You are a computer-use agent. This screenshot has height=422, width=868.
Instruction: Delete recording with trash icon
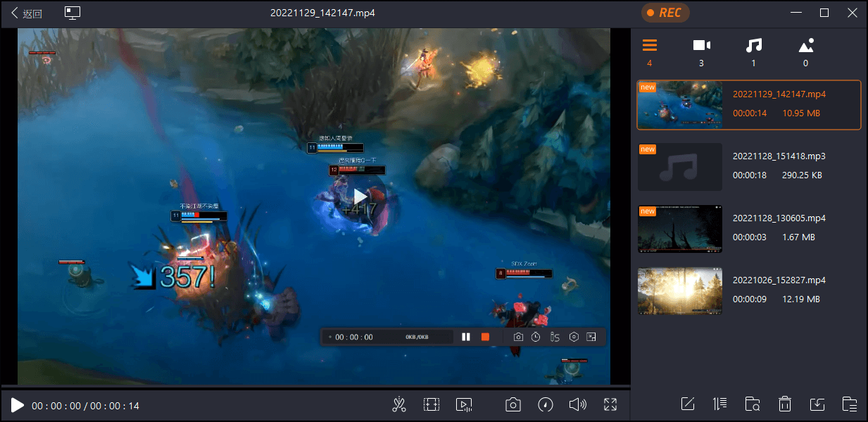click(785, 404)
